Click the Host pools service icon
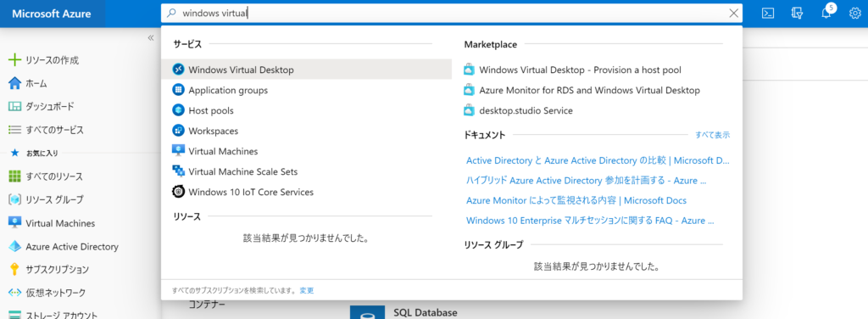 (x=178, y=110)
